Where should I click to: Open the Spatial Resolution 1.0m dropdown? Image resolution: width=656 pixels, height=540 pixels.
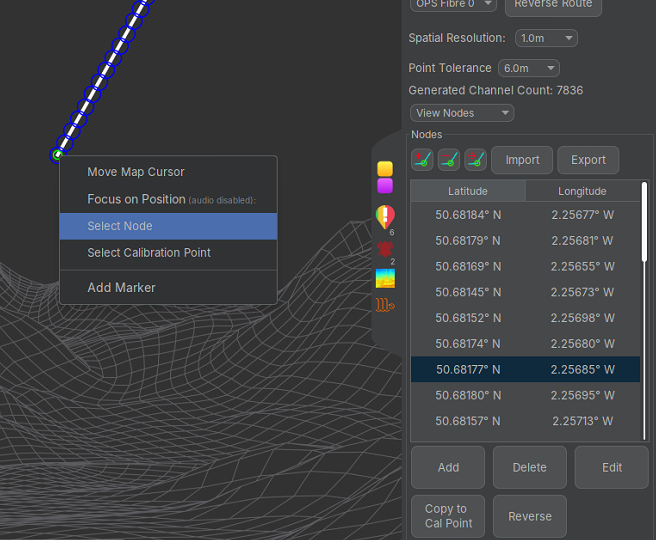click(546, 38)
